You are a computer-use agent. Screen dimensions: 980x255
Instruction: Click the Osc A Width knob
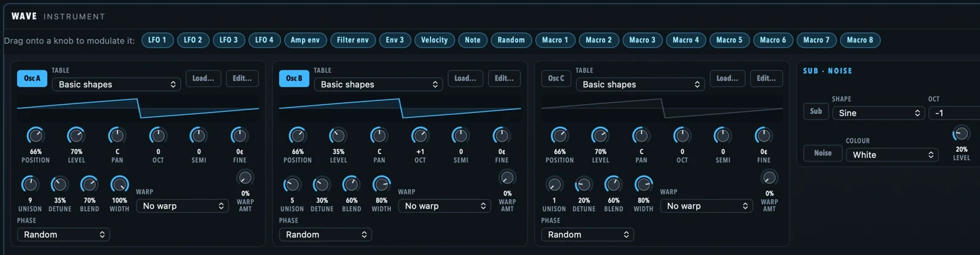point(119,184)
